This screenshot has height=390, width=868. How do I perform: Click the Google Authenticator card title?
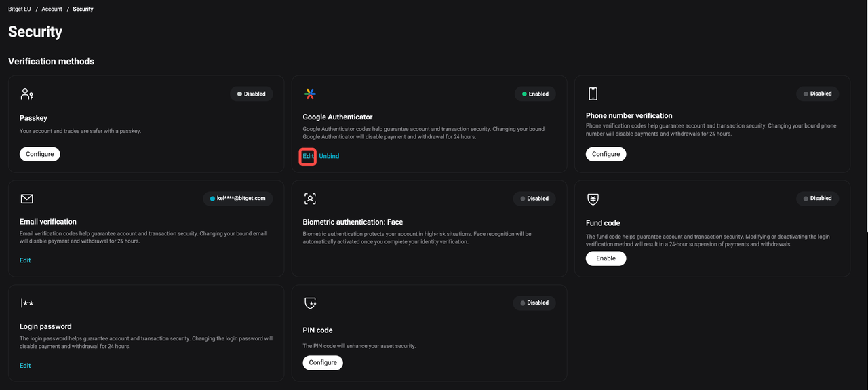(x=338, y=117)
